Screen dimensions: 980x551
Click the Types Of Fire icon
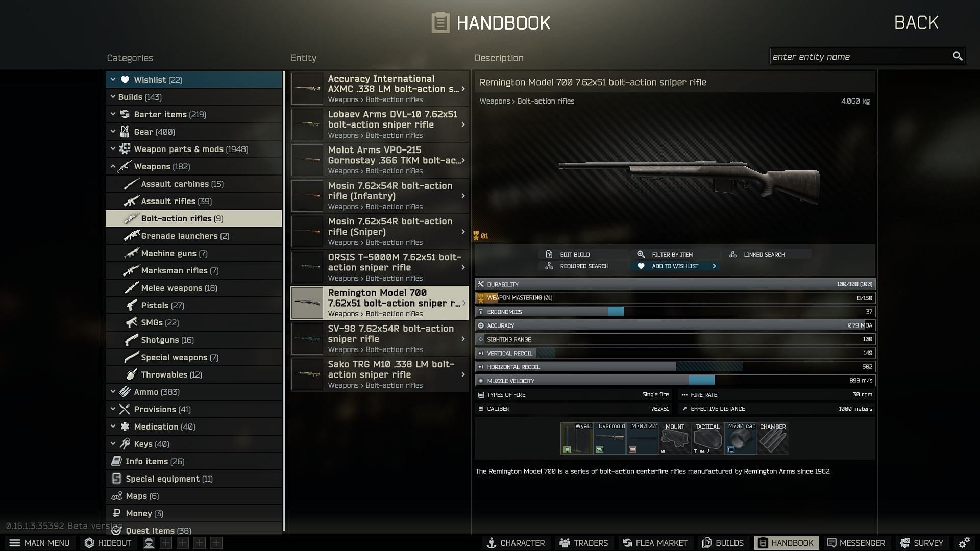481,394
